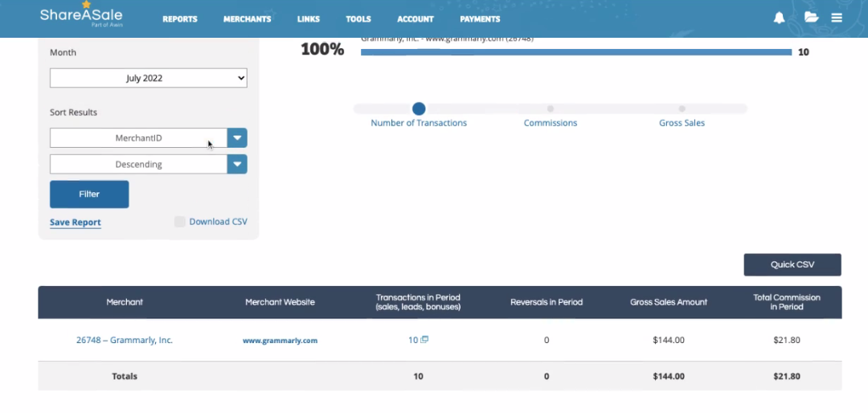Screen dimensions: 868x413
Task: Click the Merchant Website column header
Action: coord(280,302)
